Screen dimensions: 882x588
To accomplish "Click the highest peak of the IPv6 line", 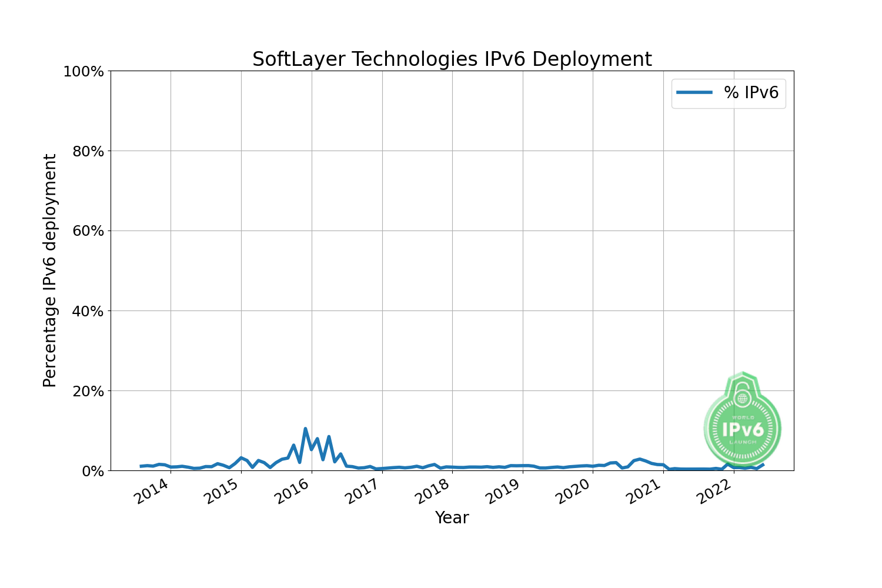I will 305,429.
